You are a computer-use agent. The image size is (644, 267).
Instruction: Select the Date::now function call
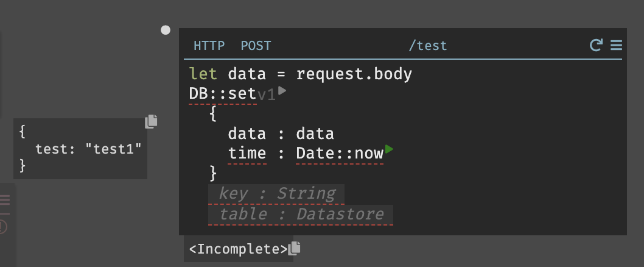pyautogui.click(x=340, y=154)
